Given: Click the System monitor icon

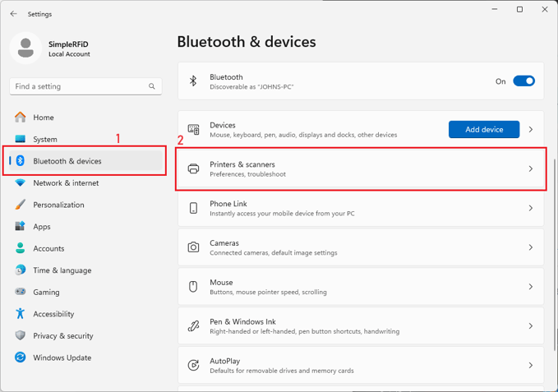Looking at the screenshot, I should pos(21,139).
